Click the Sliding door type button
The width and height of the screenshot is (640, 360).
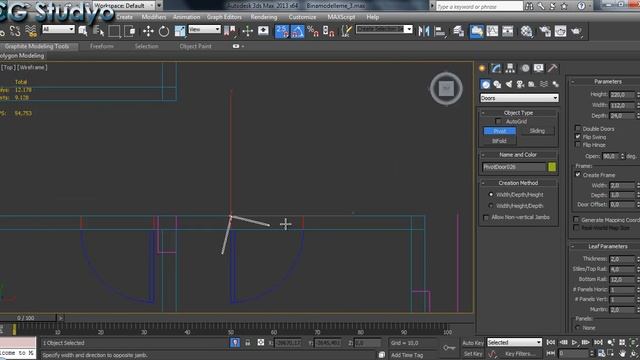click(537, 131)
